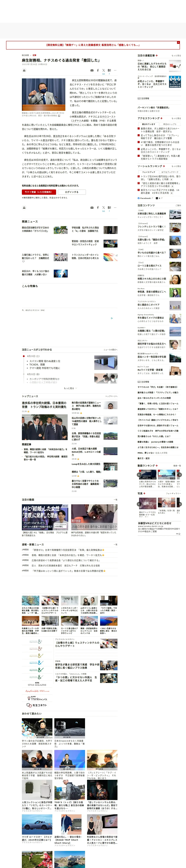Share article on X, top icon

click(x=104, y=70)
